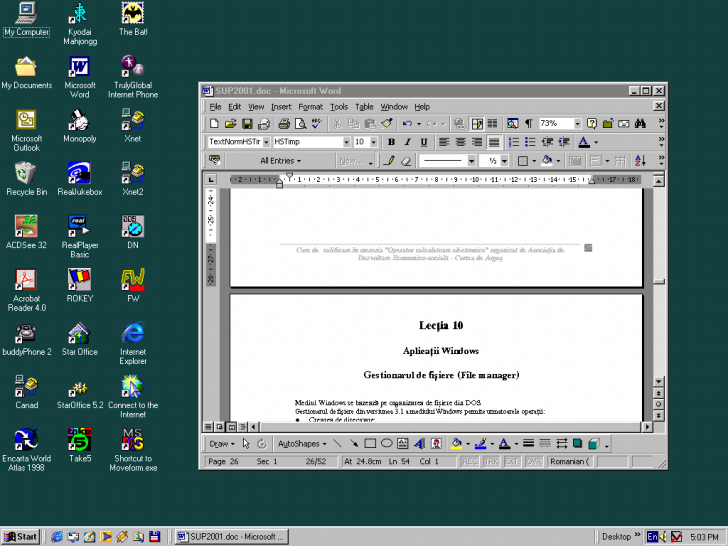Screen dimensions: 728x546
Task: Insert Clip Art from Drawing toolbar
Action: tap(436, 444)
